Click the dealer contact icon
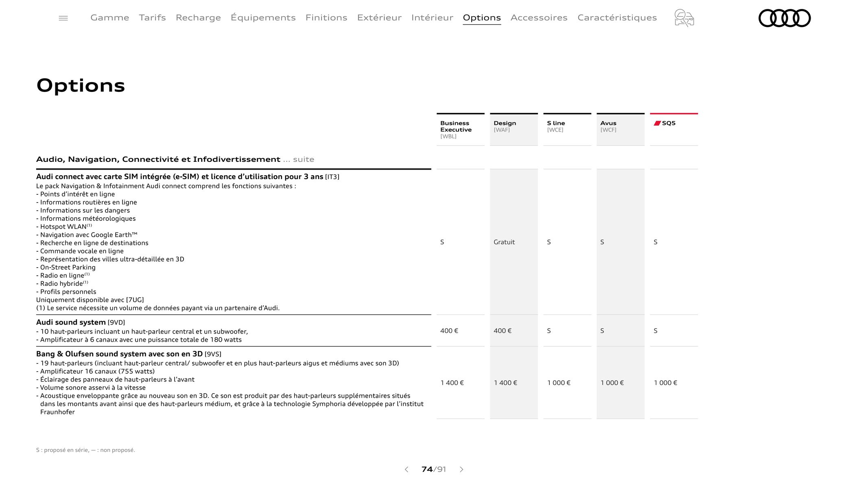 (684, 18)
